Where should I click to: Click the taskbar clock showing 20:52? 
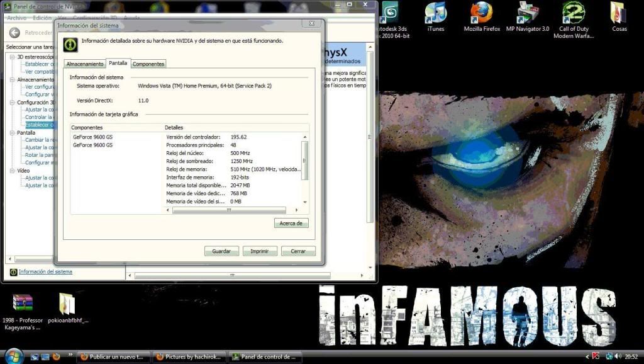[631, 356]
